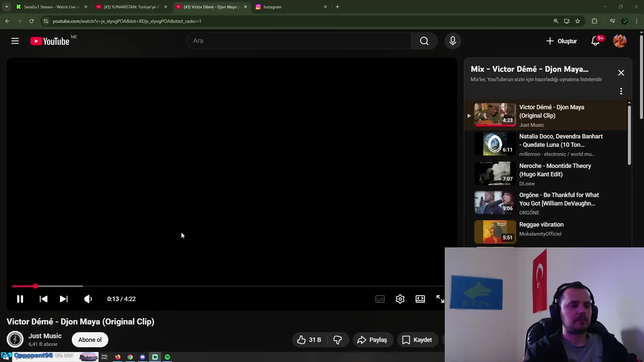The height and width of the screenshot is (362, 644).
Task: Toggle subtitles in the player
Action: tap(380, 299)
